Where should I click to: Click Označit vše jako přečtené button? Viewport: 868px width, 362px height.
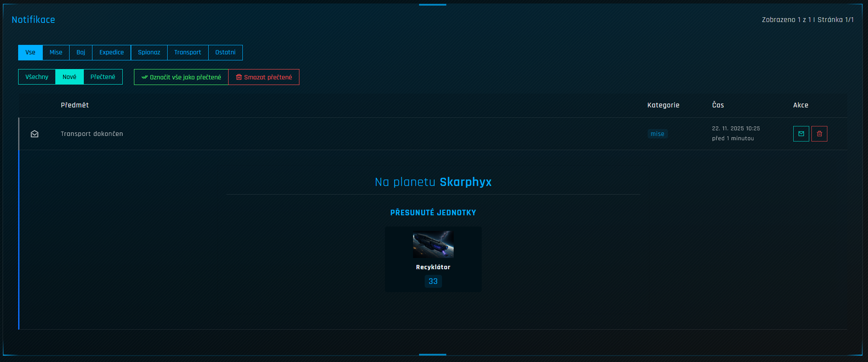[x=181, y=77]
